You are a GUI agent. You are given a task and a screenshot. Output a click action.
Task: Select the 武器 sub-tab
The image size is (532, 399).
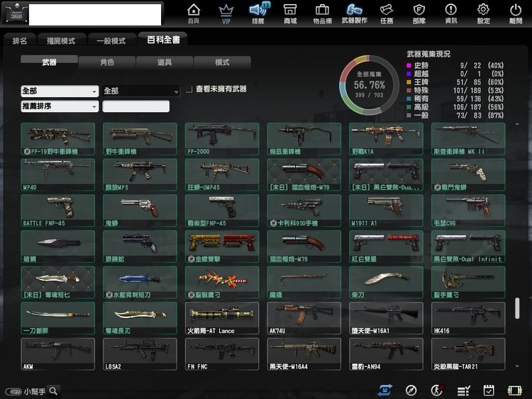pyautogui.click(x=49, y=62)
